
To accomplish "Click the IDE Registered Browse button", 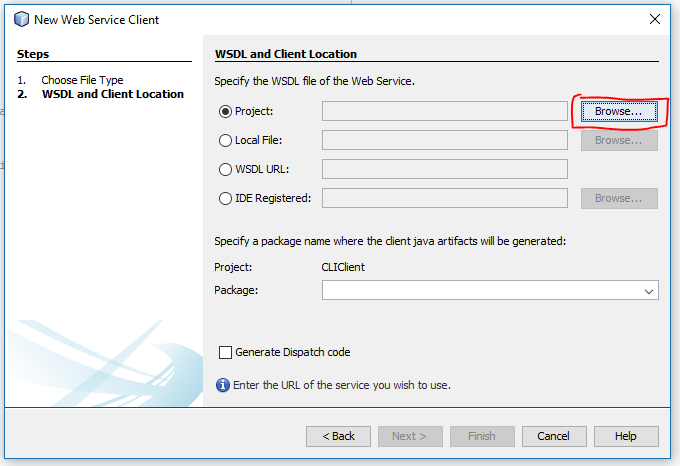I will click(619, 199).
